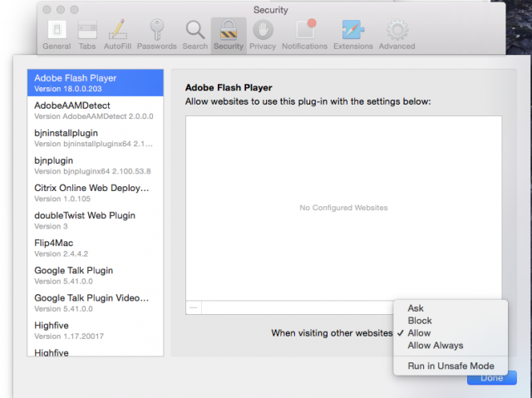This screenshot has width=532, height=398.
Task: Open the Privacy preferences pane
Action: [263, 35]
